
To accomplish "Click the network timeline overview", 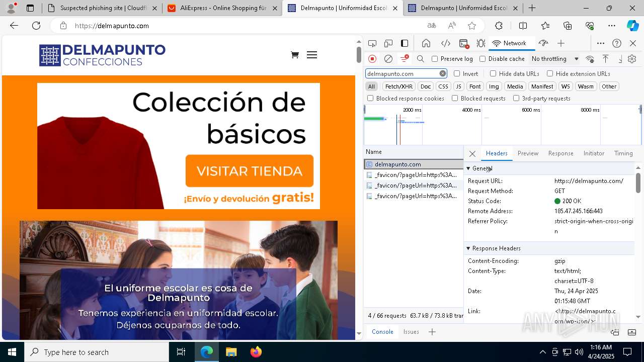I will [x=503, y=125].
